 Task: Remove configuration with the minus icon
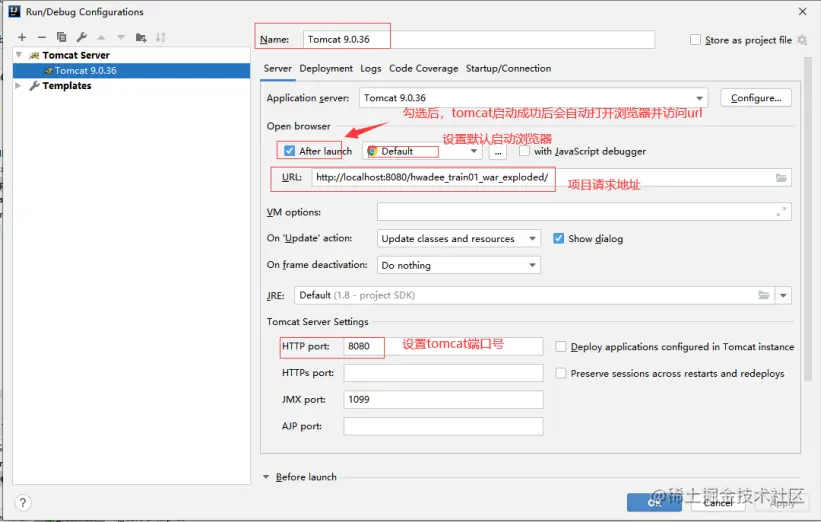(x=42, y=37)
